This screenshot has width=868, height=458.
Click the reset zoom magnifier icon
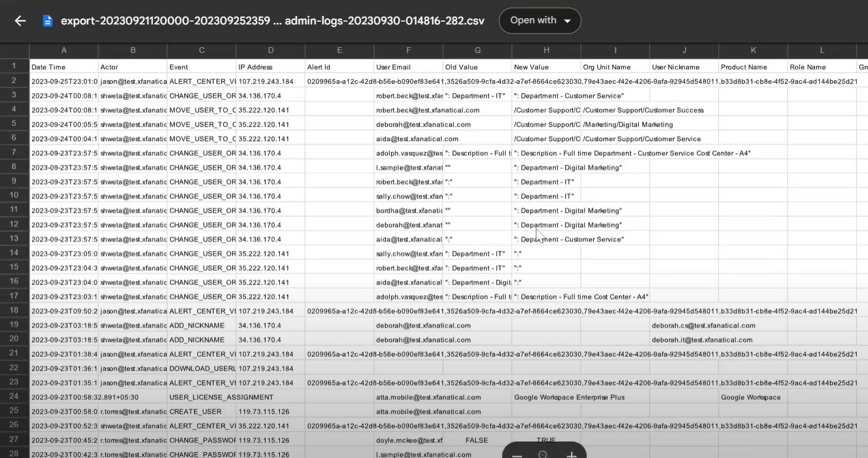point(543,455)
